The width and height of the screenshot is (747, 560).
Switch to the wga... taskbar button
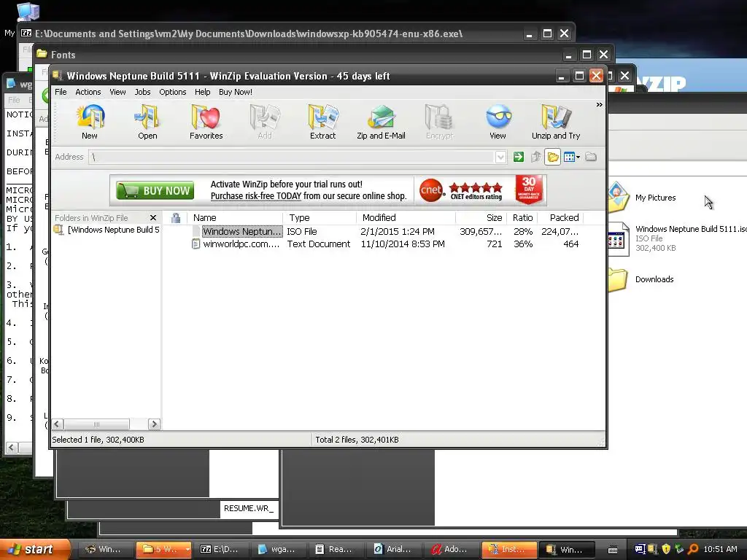[279, 549]
